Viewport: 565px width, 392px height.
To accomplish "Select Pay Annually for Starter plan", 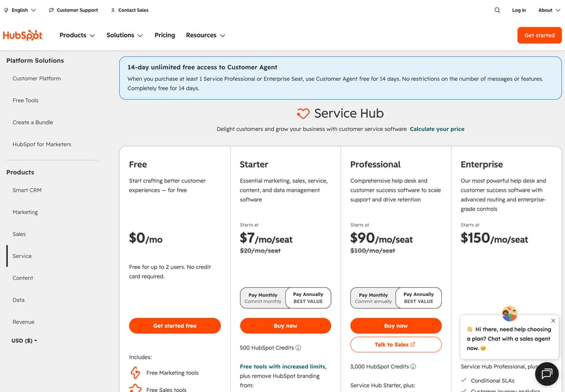I will click(x=308, y=298).
